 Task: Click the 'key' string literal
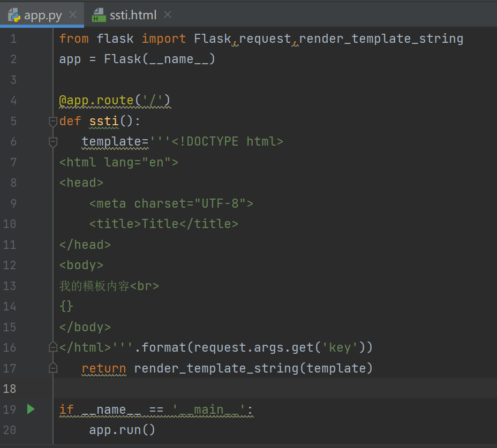pos(340,347)
